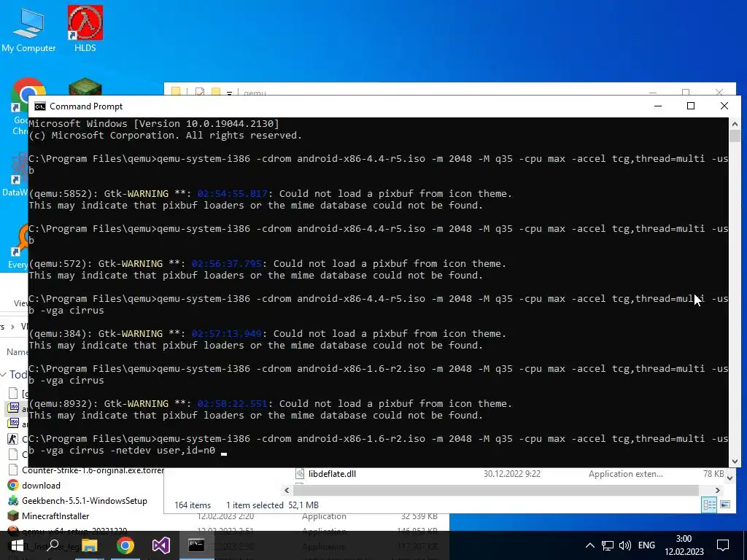Open the Action Center notifications icon

click(x=723, y=545)
